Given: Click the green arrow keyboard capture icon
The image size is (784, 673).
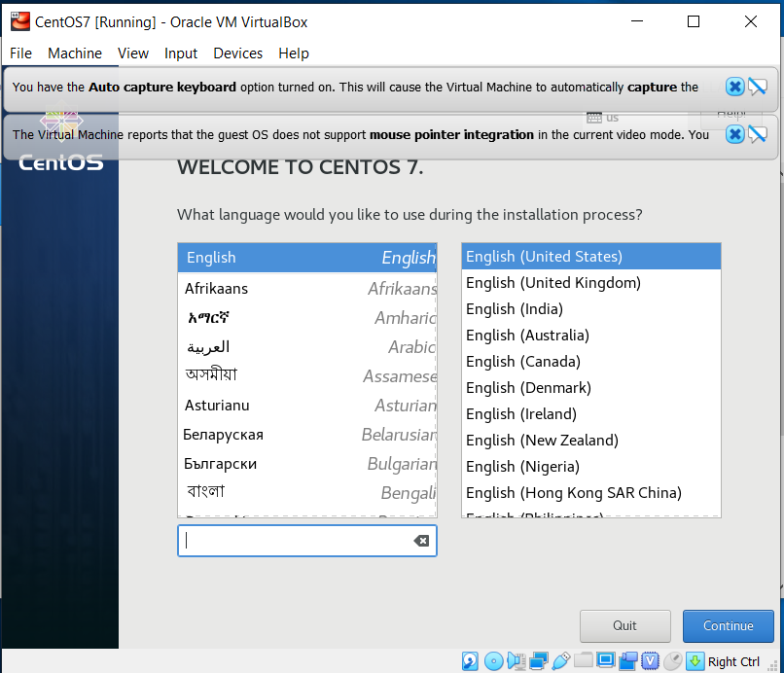Looking at the screenshot, I should click(x=695, y=661).
